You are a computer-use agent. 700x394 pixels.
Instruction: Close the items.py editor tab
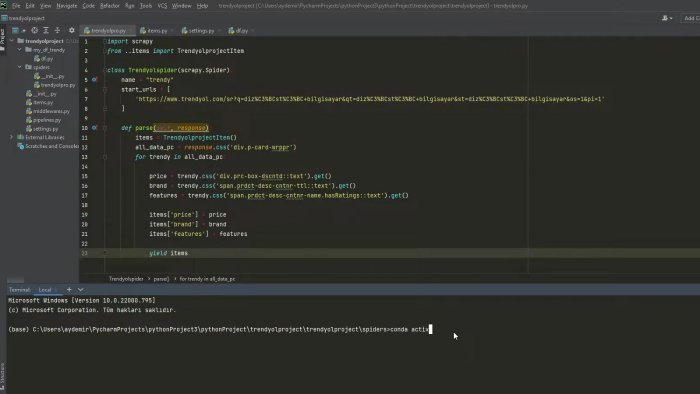(x=172, y=31)
